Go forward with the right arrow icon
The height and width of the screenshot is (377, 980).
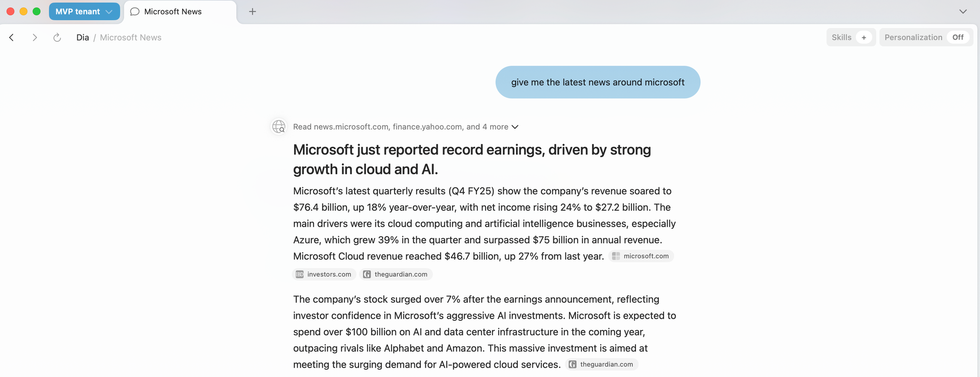pos(34,38)
